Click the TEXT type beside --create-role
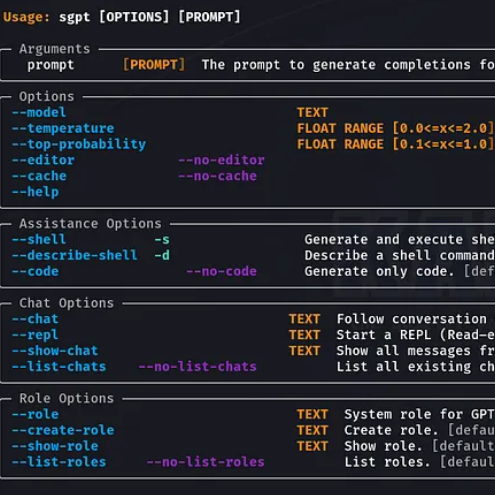 pyautogui.click(x=313, y=430)
